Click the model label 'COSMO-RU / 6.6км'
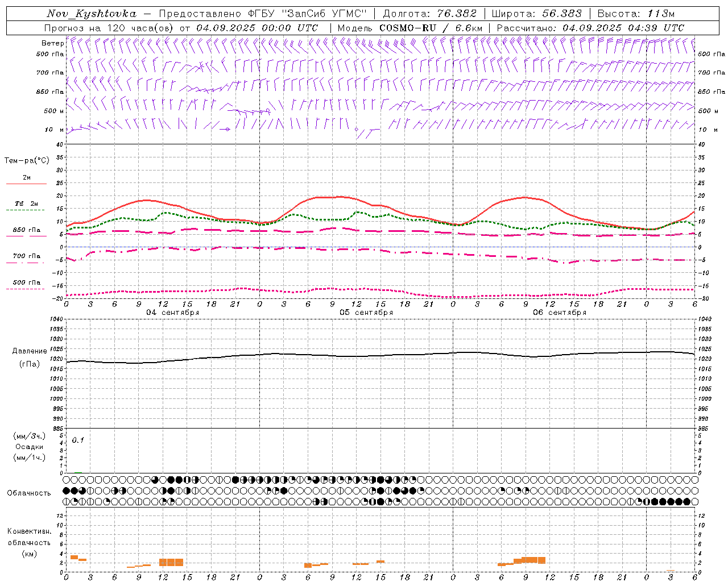Image resolution: width=728 pixels, height=582 pixels. [431, 28]
